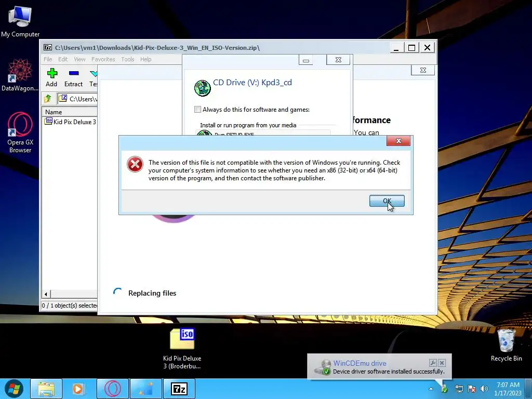The image size is (532, 399).
Task: Minimize the AutoPlay dialog
Action: click(305, 60)
